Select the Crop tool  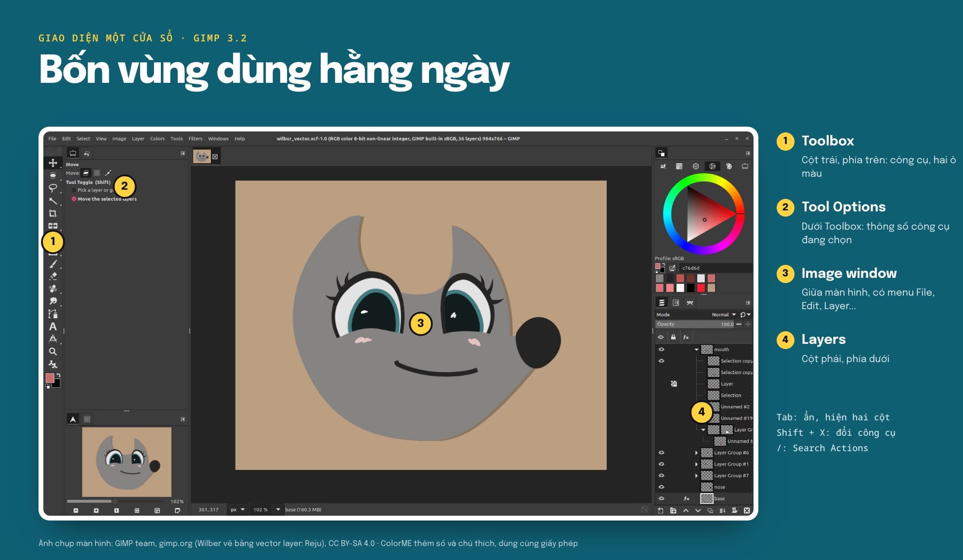click(x=53, y=213)
